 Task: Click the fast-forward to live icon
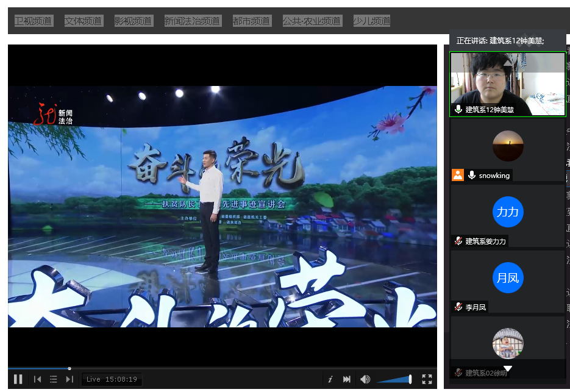pos(347,379)
